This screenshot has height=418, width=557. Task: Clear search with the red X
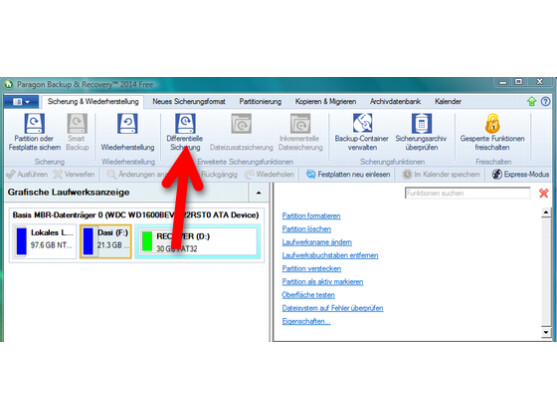coord(544,193)
